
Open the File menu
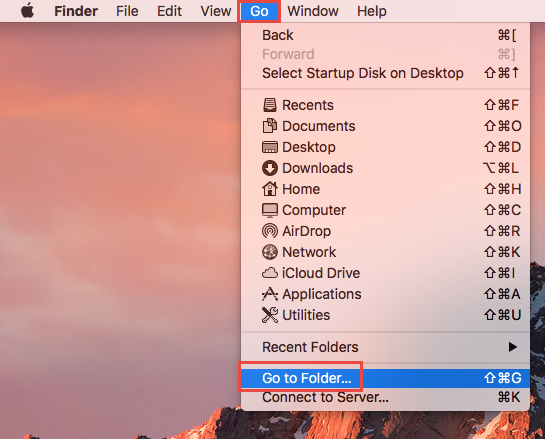click(x=127, y=11)
